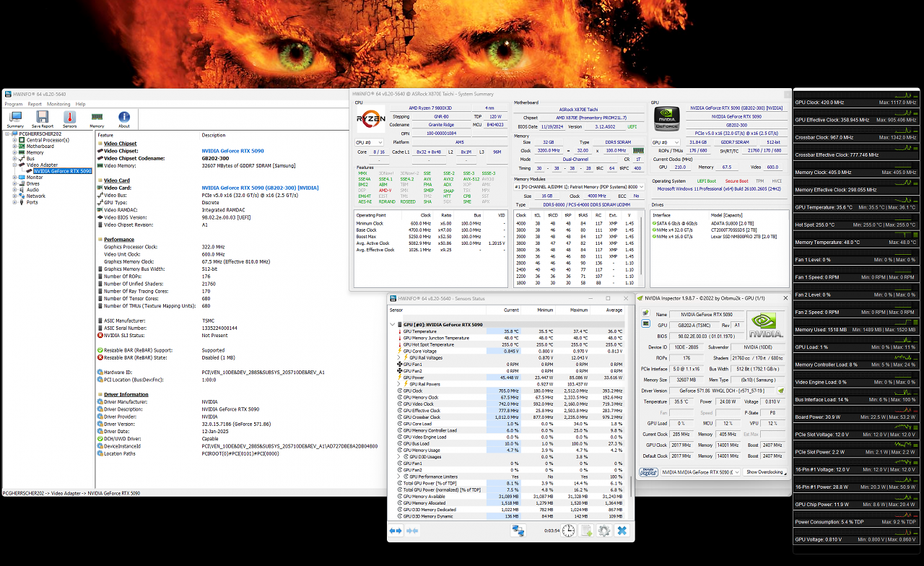The width and height of the screenshot is (924, 566).
Task: Select NVIDIA GeForce RTX 5090 tree item
Action: pyautogui.click(x=62, y=171)
